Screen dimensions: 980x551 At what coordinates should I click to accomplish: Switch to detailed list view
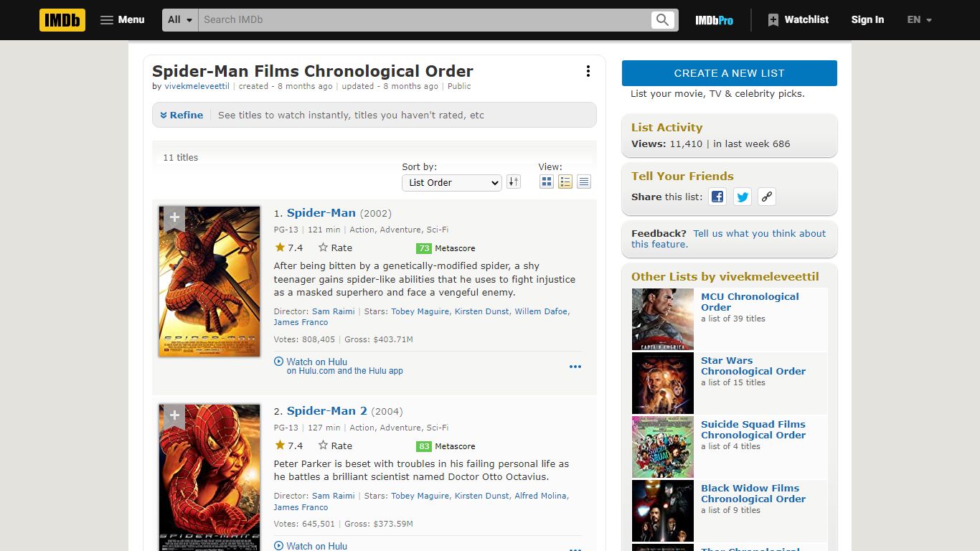[x=565, y=182]
